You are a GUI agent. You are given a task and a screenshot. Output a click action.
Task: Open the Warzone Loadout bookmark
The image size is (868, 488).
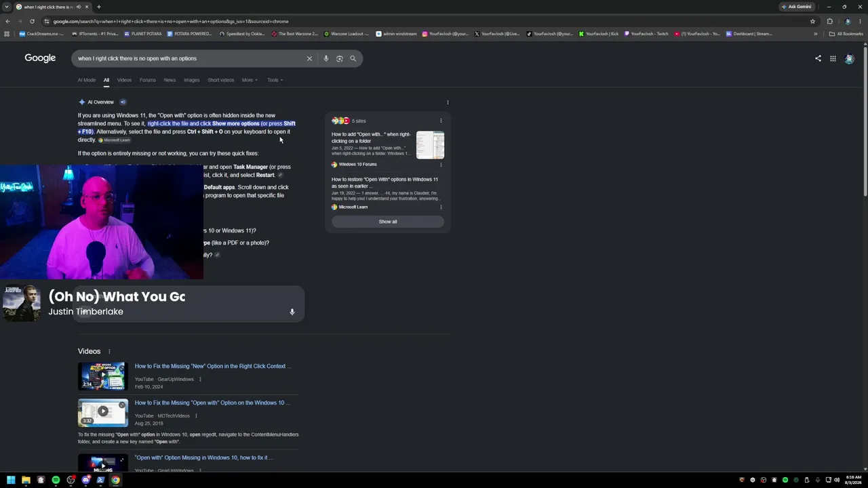(x=346, y=34)
